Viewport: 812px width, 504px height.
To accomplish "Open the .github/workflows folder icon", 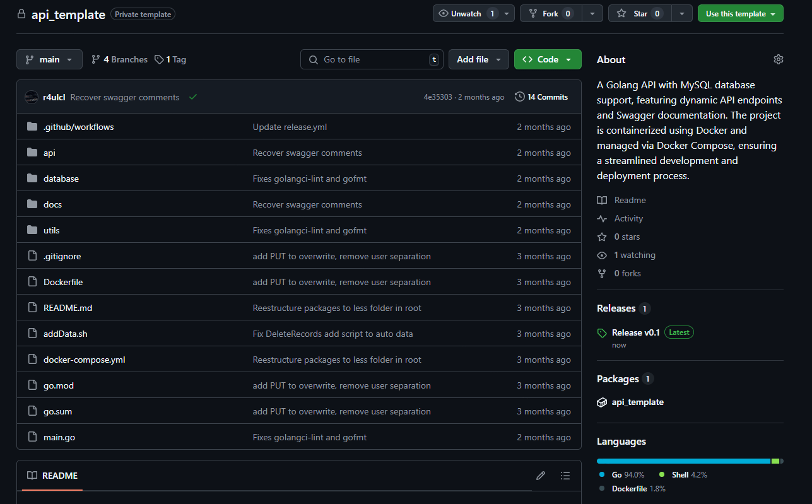I will (32, 126).
